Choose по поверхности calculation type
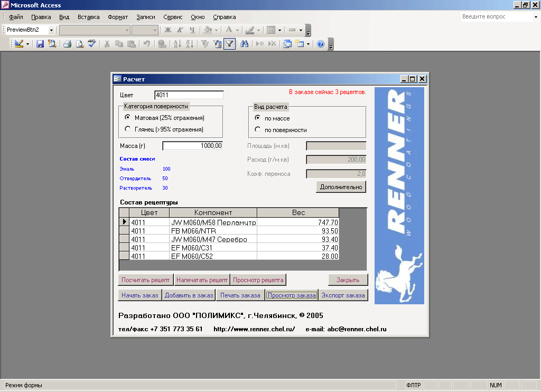This screenshot has height=392, width=541. 257,129
